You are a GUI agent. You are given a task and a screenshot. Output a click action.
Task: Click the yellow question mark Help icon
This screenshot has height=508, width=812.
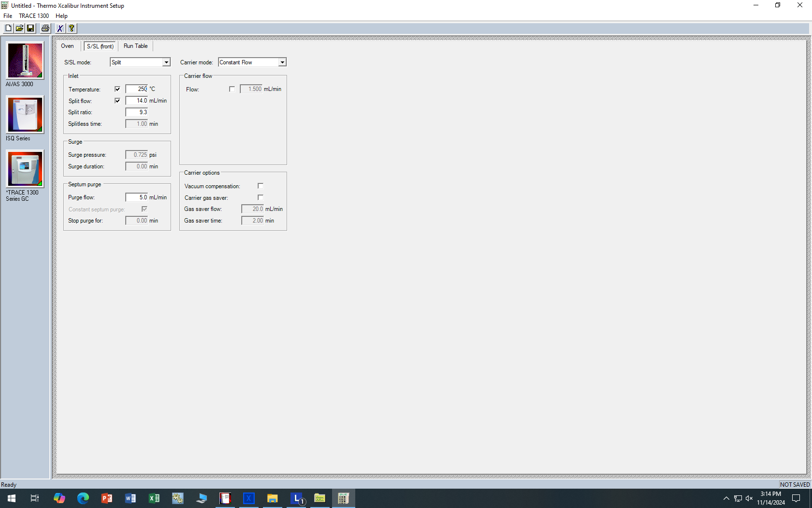[x=71, y=29]
